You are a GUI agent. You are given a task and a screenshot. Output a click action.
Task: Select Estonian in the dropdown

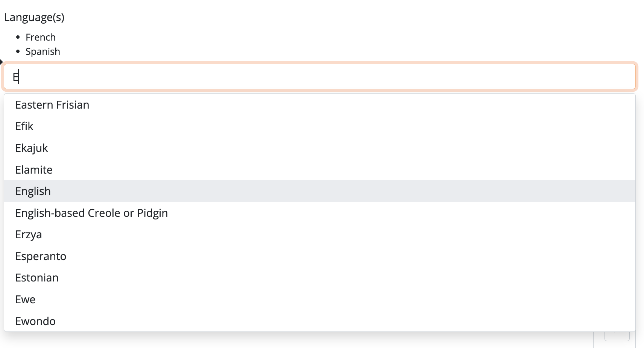click(x=37, y=278)
